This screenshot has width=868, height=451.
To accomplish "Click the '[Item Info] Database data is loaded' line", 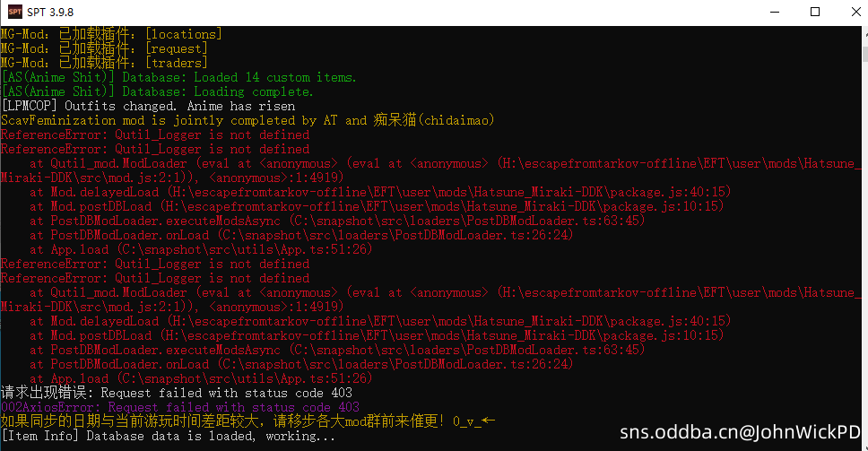I will tap(168, 436).
